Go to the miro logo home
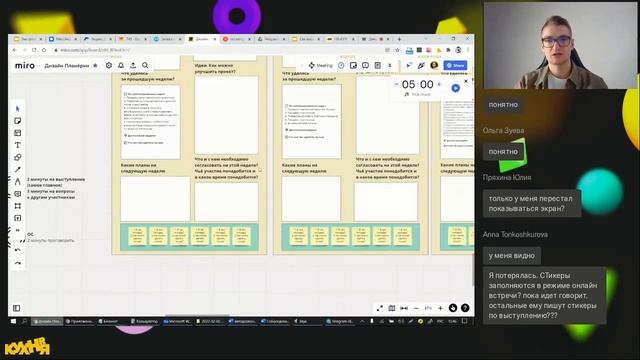The width and height of the screenshot is (640, 360). 25,65
